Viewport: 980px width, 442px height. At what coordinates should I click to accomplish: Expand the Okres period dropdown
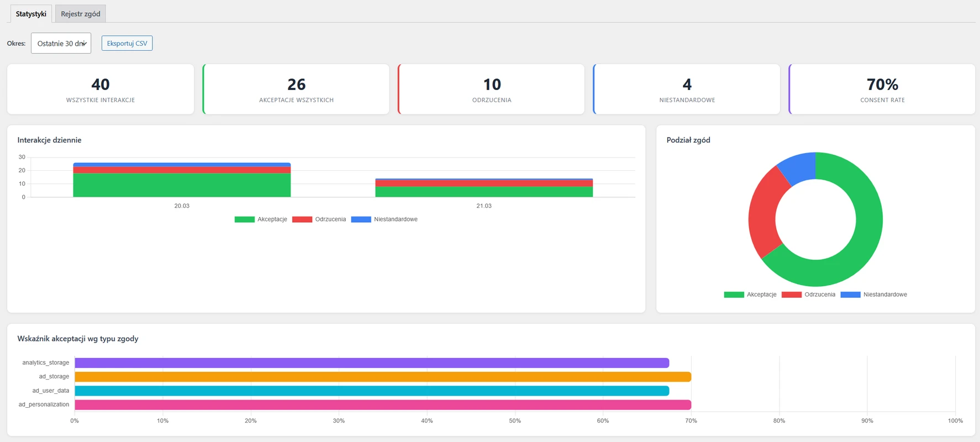61,43
